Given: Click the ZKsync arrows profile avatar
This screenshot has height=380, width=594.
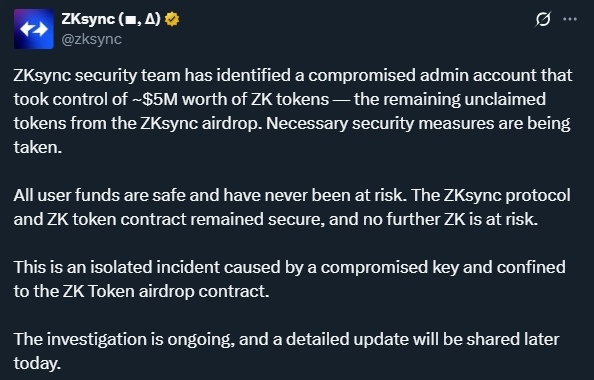Looking at the screenshot, I should tap(34, 29).
